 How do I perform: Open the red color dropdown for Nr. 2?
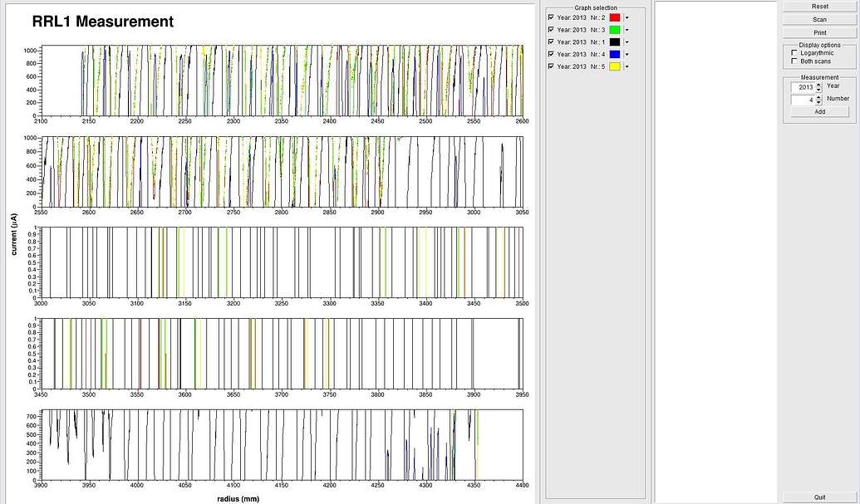point(627,17)
